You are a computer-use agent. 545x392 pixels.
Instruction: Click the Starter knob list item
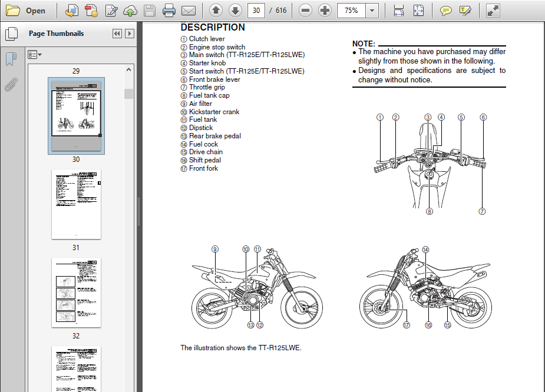pos(203,63)
